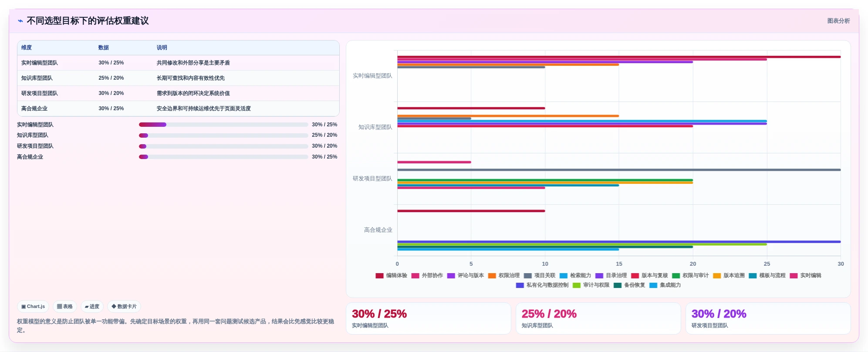Hide the 目录治理 legend series
868x352 pixels.
[x=611, y=276]
